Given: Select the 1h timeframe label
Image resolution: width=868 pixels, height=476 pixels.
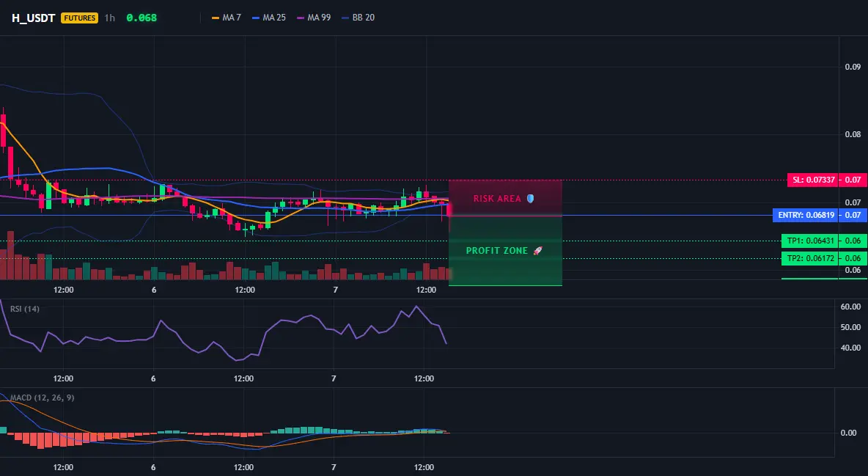Looking at the screenshot, I should click(110, 18).
